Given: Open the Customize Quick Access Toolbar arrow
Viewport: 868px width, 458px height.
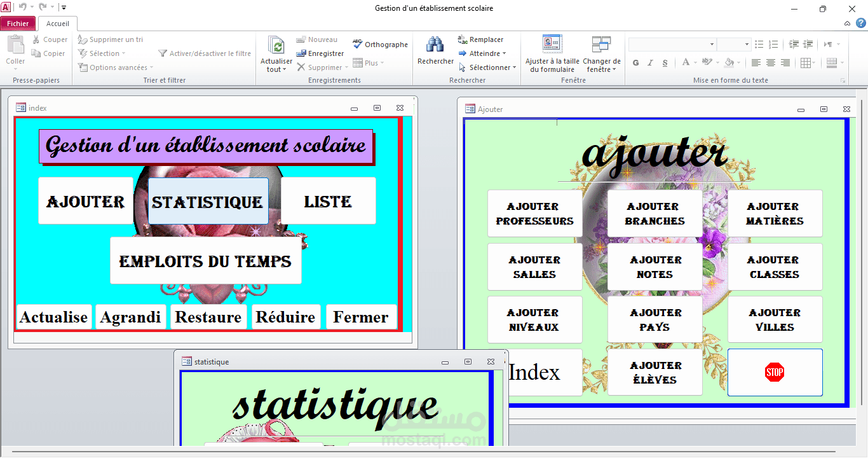Looking at the screenshot, I should [64, 8].
